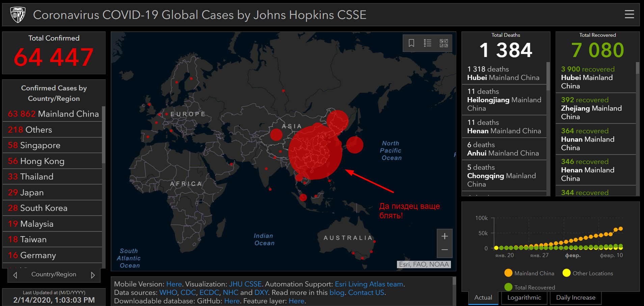The image size is (644, 306).
Task: Go to previous list with left arrow
Action: (15, 275)
